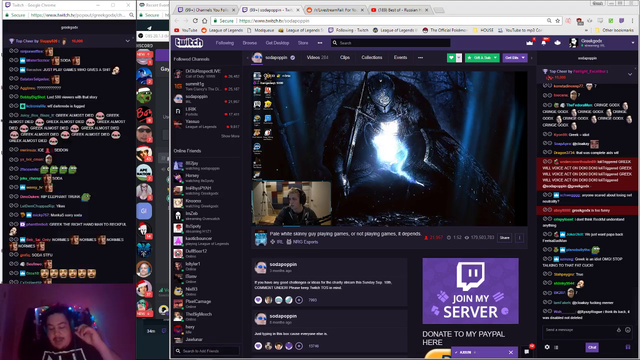Open summit1g in Followed Channels
The width and height of the screenshot is (640, 360).
(x=207, y=86)
